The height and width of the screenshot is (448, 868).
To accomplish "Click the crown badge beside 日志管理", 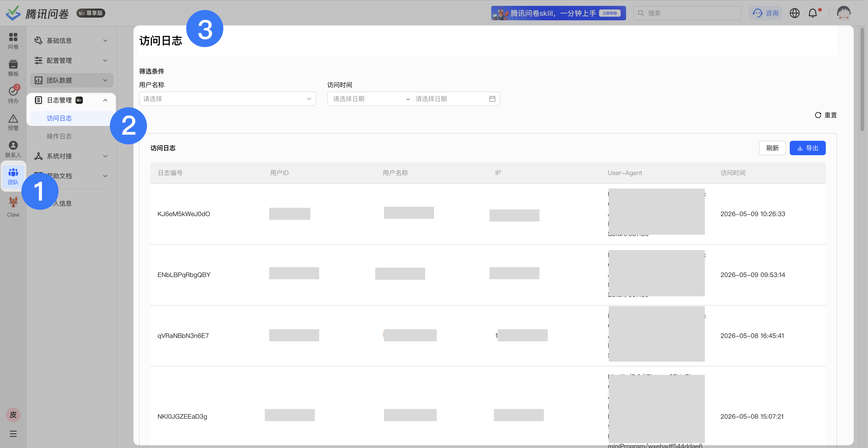I will pos(79,100).
